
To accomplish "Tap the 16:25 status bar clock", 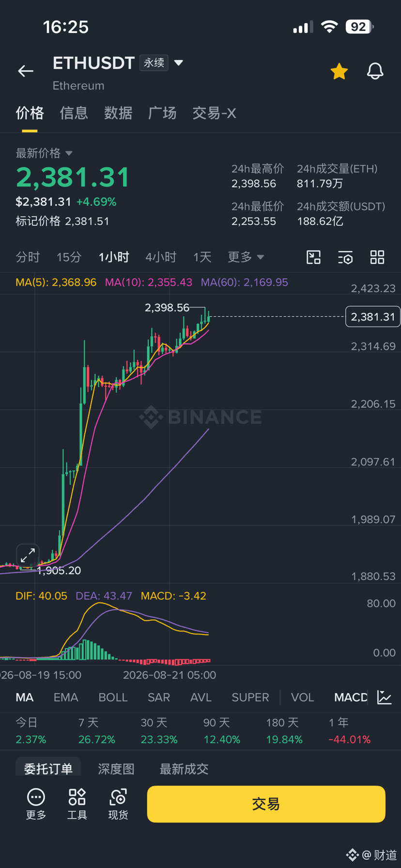I will click(66, 27).
